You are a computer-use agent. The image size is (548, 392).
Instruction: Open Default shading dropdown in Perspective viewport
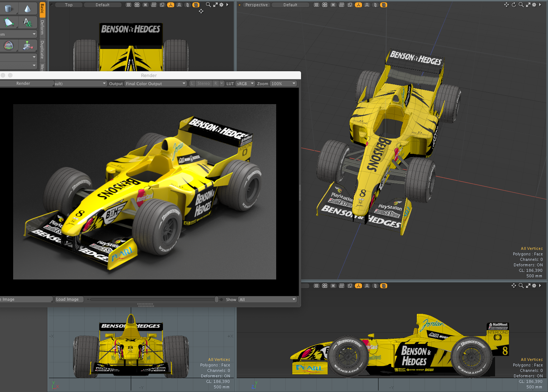(x=290, y=5)
